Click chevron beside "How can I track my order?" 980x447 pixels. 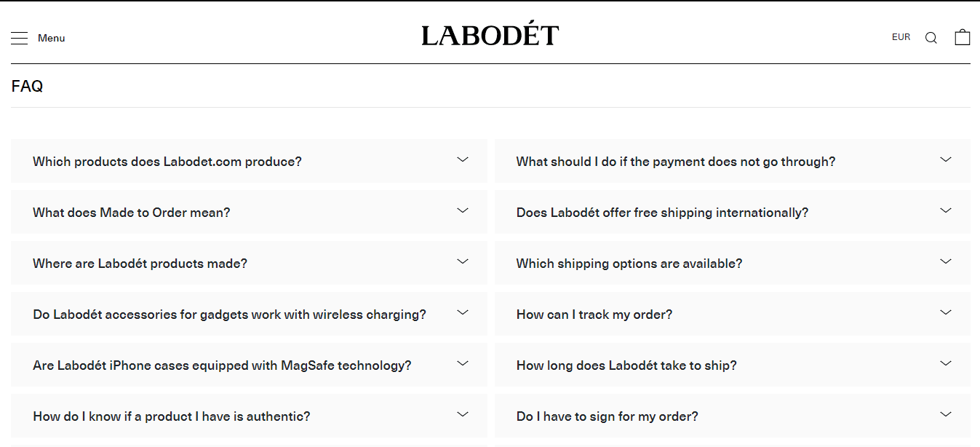[x=945, y=312]
